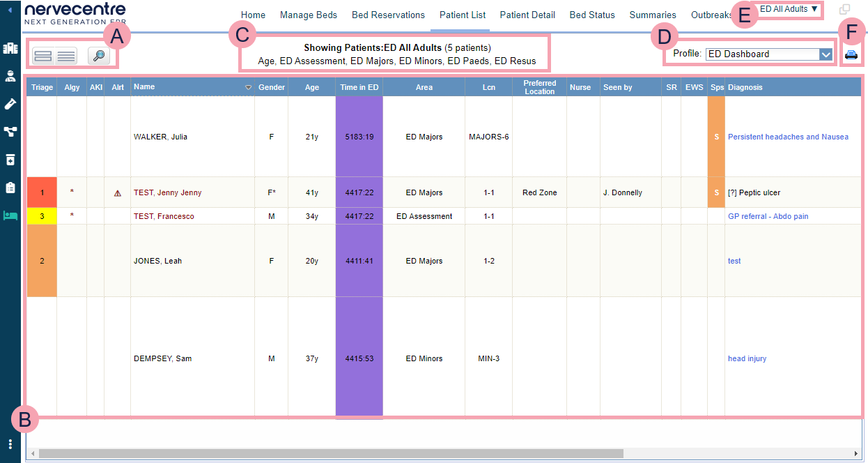Click the horizontal scrollbar below the table
This screenshot has height=463, width=868.
pos(331,454)
